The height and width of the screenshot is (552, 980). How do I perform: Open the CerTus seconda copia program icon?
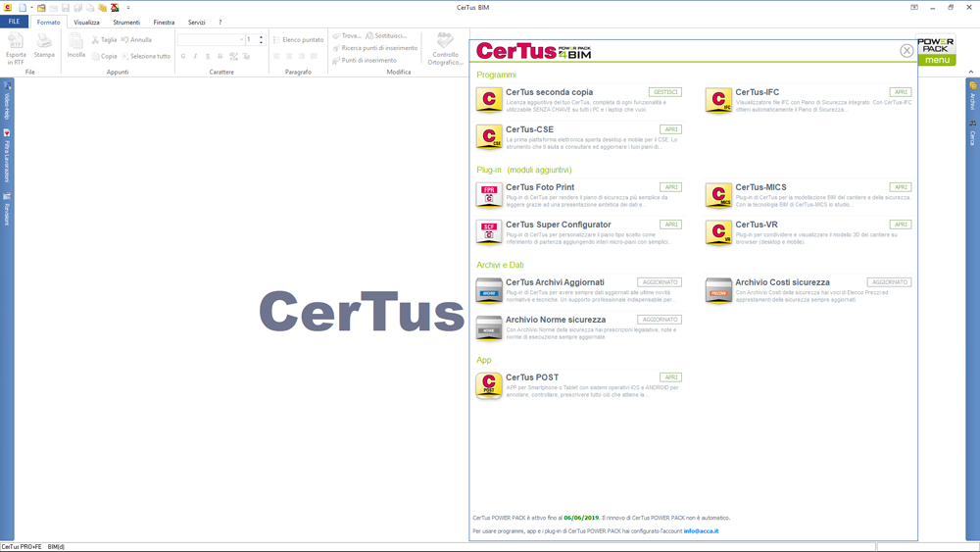point(489,100)
